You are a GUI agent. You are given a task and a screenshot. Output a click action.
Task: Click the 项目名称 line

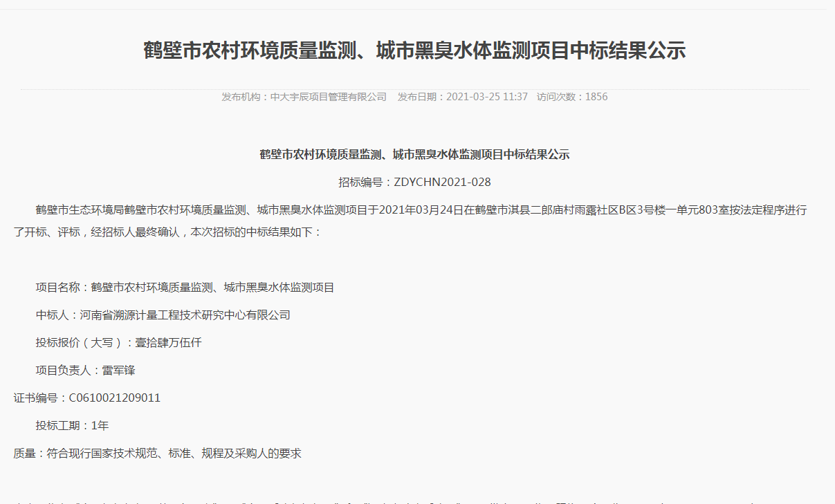pos(185,288)
